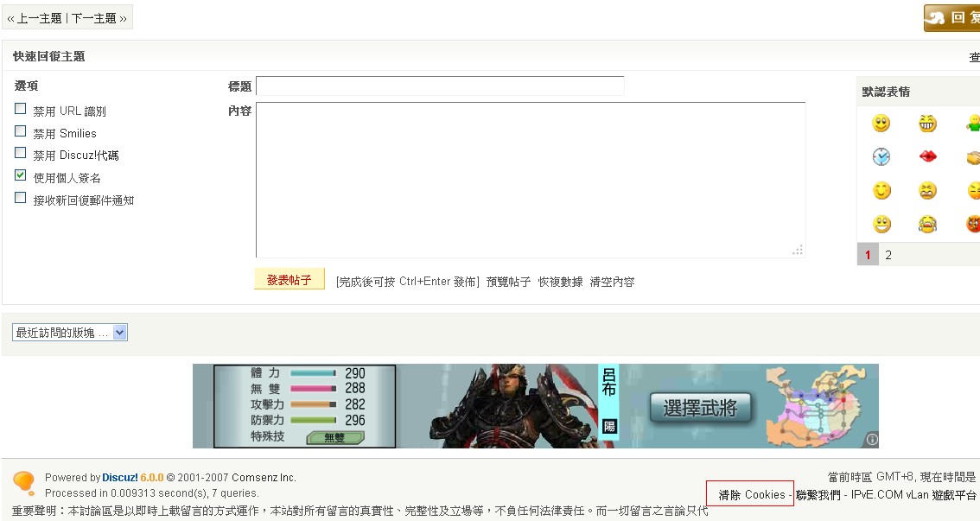Open the 聯繫我們 contact link
Viewport: 980px width, 521px height.
tap(818, 495)
